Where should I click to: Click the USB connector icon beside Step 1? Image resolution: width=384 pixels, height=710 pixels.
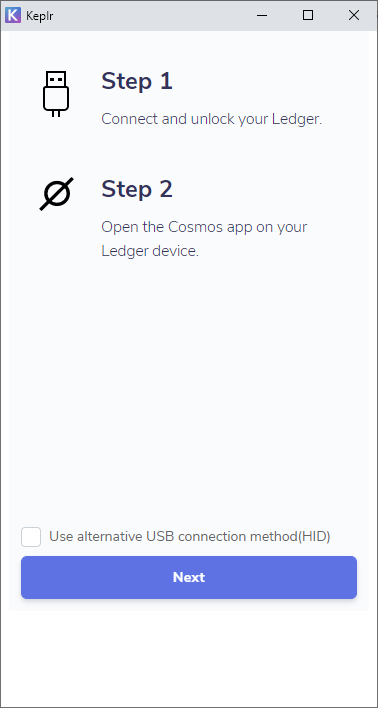pos(56,94)
